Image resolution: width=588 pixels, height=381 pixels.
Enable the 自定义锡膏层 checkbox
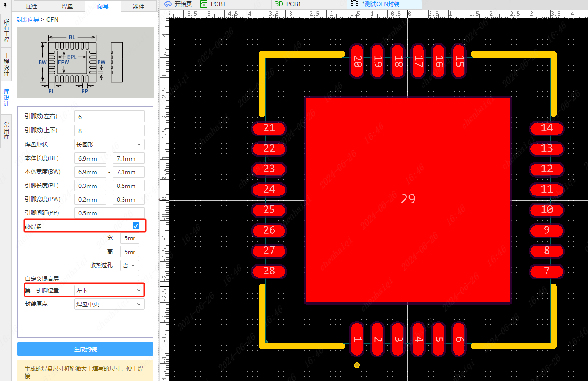click(136, 278)
